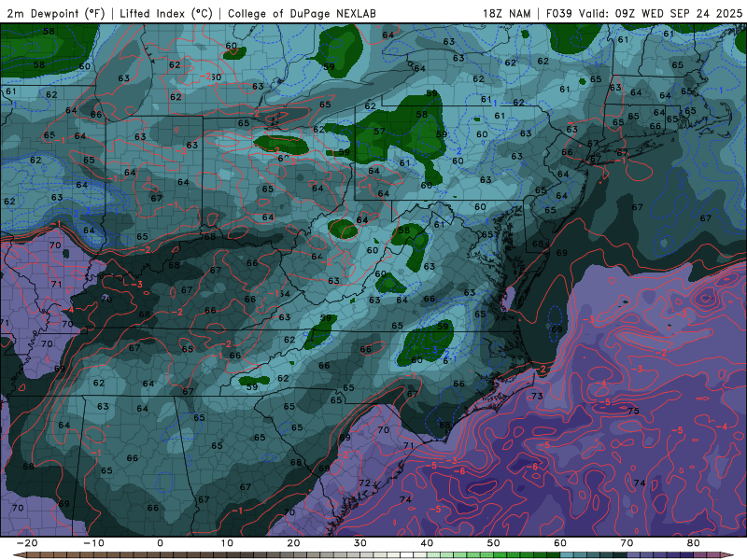Image resolution: width=747 pixels, height=560 pixels.
Task: Click the 60 label under the color bar
Action: click(x=560, y=543)
